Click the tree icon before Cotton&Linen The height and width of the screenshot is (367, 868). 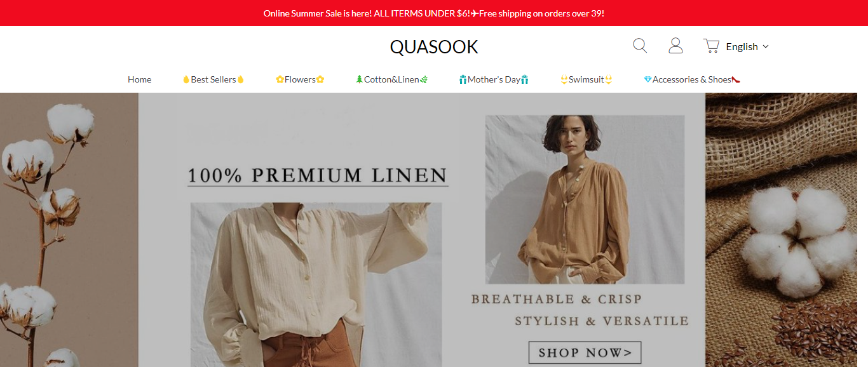pos(359,79)
